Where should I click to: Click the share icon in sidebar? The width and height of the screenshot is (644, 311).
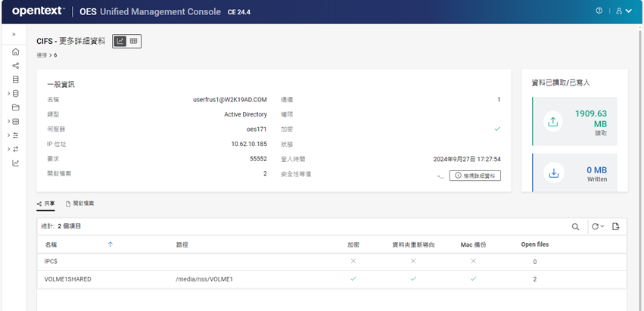pyautogui.click(x=16, y=66)
